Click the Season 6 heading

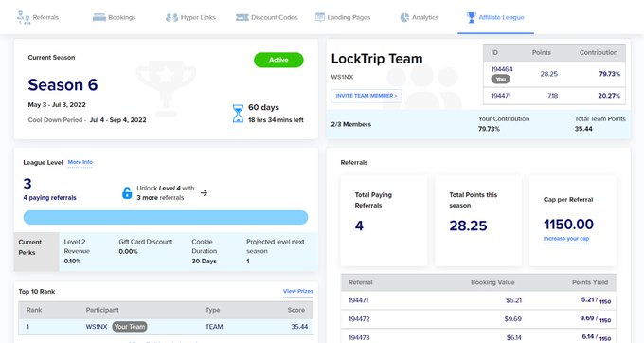tap(63, 85)
